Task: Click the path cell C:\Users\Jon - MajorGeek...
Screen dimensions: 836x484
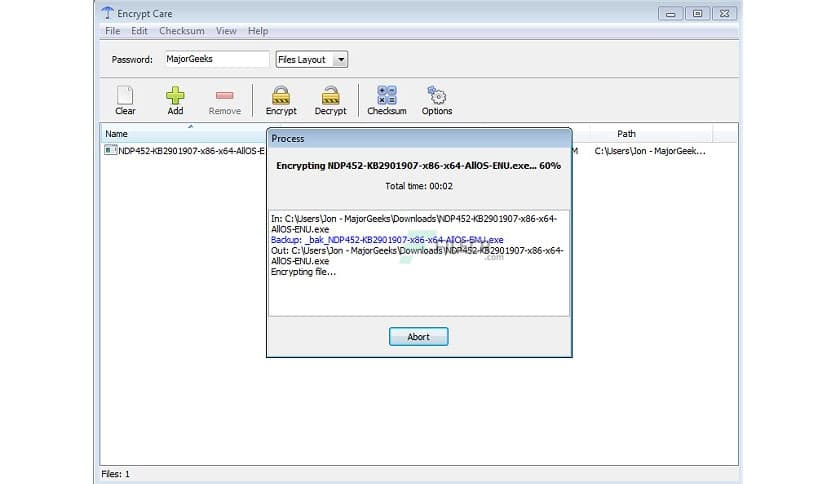Action: click(650, 151)
